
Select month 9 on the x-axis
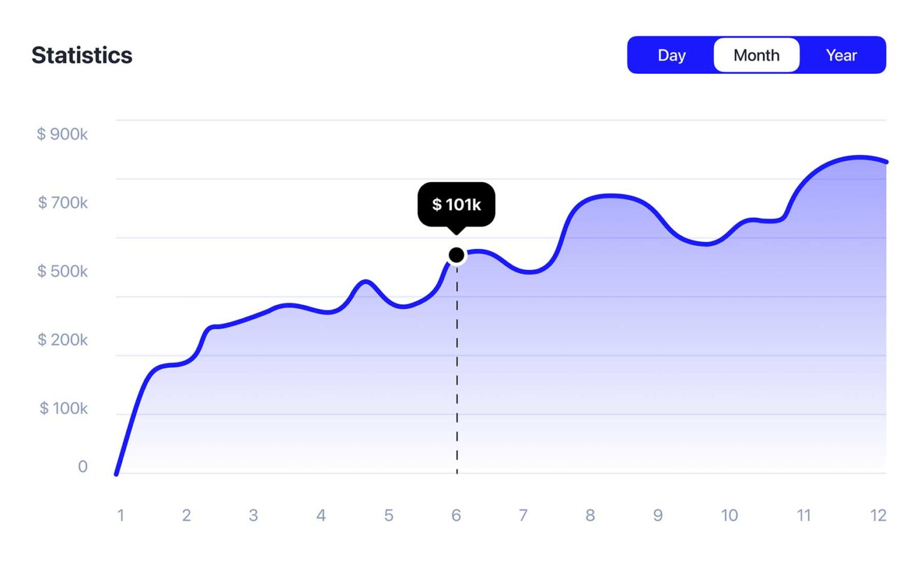[x=658, y=515]
